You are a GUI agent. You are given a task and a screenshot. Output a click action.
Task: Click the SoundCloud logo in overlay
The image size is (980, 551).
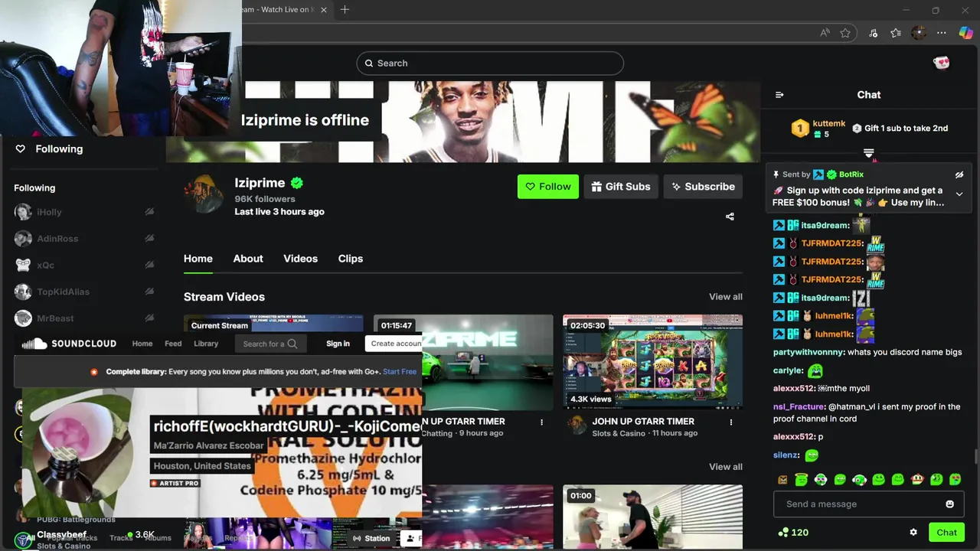(x=69, y=344)
